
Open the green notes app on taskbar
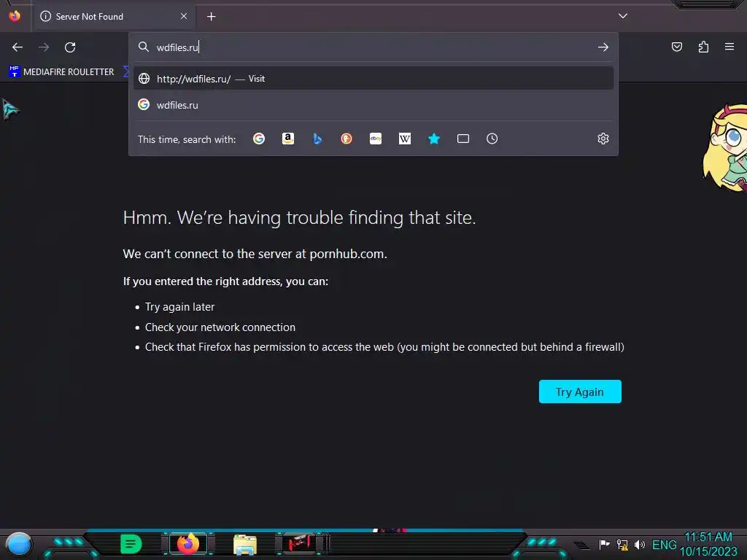[x=131, y=544]
